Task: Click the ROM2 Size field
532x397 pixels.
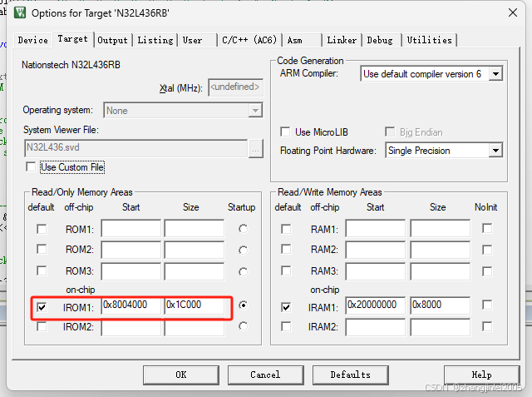Action: (195, 250)
